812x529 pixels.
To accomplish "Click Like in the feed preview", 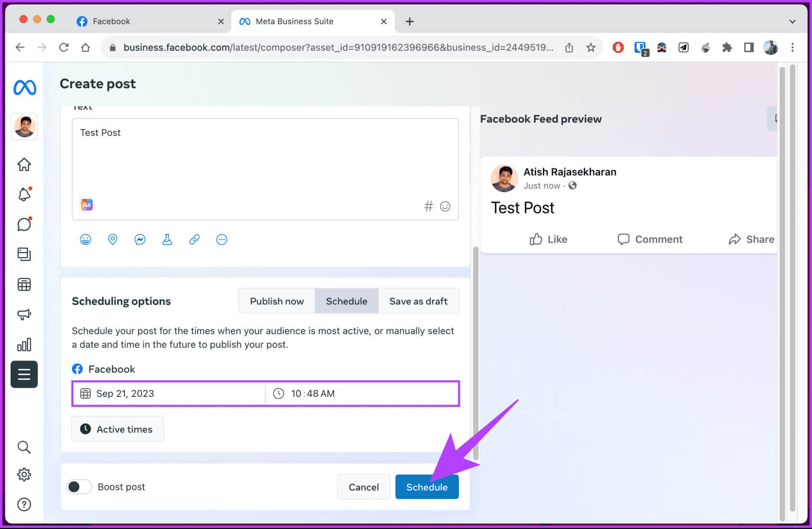I will click(x=548, y=239).
